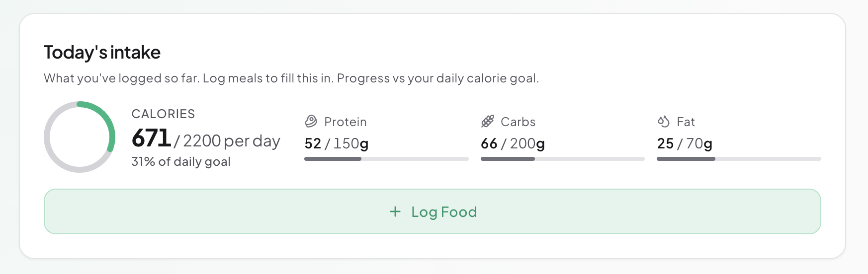Image resolution: width=868 pixels, height=274 pixels.
Task: Click the Protein progress bar
Action: coord(386,159)
